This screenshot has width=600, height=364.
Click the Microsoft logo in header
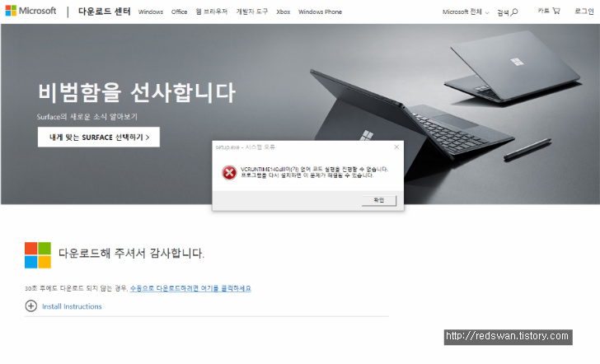click(30, 11)
